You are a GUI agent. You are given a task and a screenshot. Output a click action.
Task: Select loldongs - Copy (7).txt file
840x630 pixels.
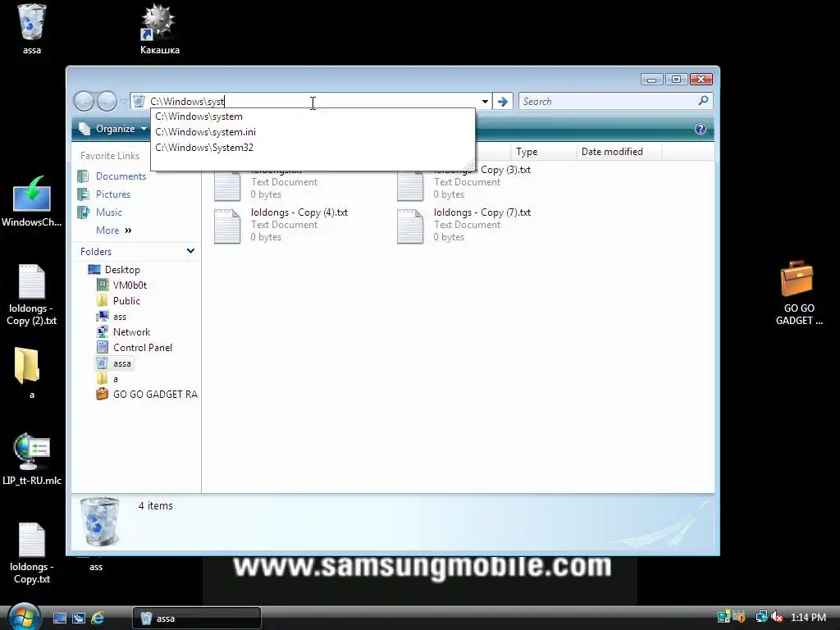464,225
